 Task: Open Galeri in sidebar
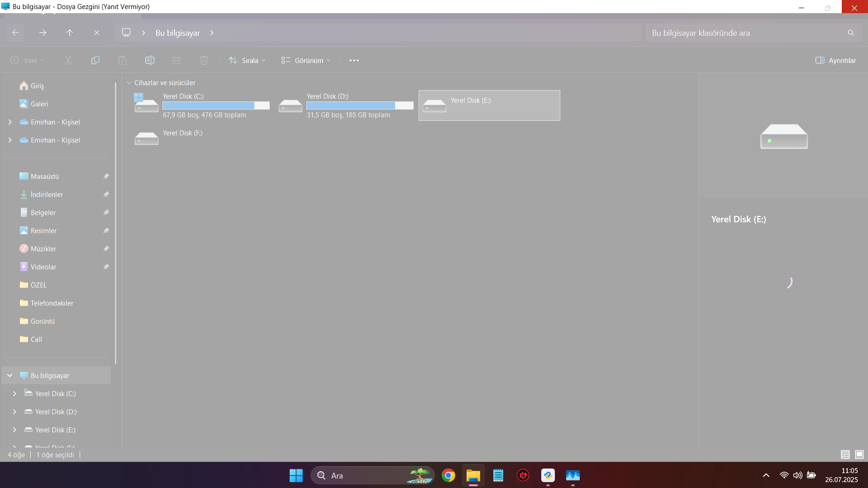pyautogui.click(x=56, y=104)
